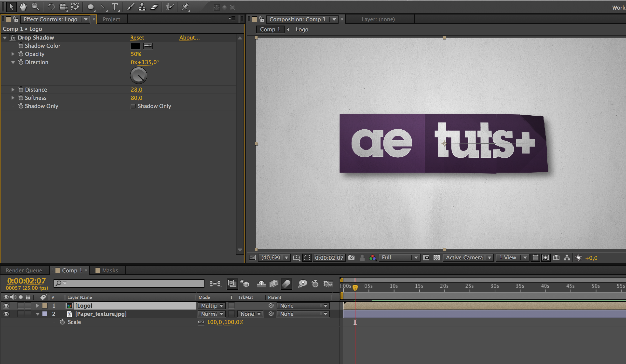Open the Active Camera view dropdown
This screenshot has width=626, height=364.
pos(468,257)
